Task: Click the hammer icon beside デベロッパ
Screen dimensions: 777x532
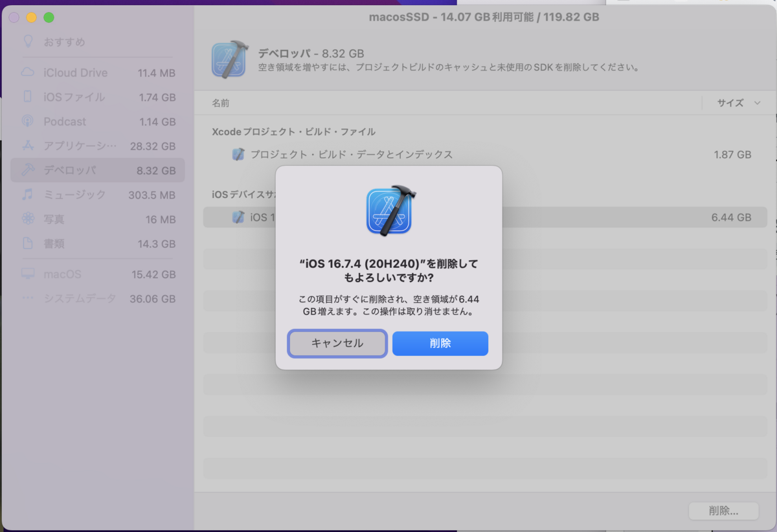Action: click(x=28, y=170)
